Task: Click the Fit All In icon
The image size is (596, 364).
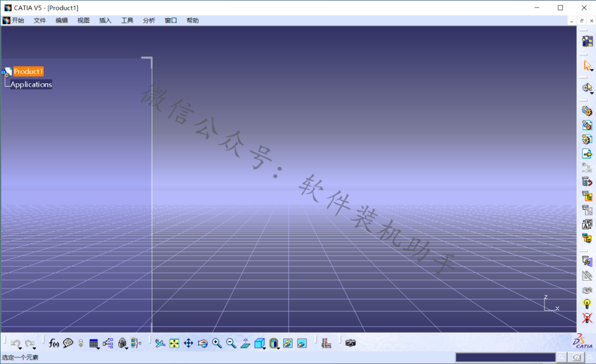Action: (x=174, y=344)
